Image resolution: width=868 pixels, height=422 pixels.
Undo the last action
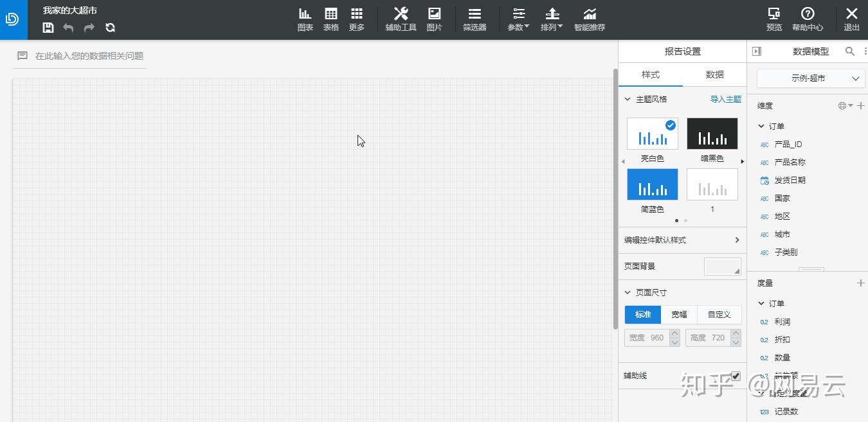click(69, 28)
